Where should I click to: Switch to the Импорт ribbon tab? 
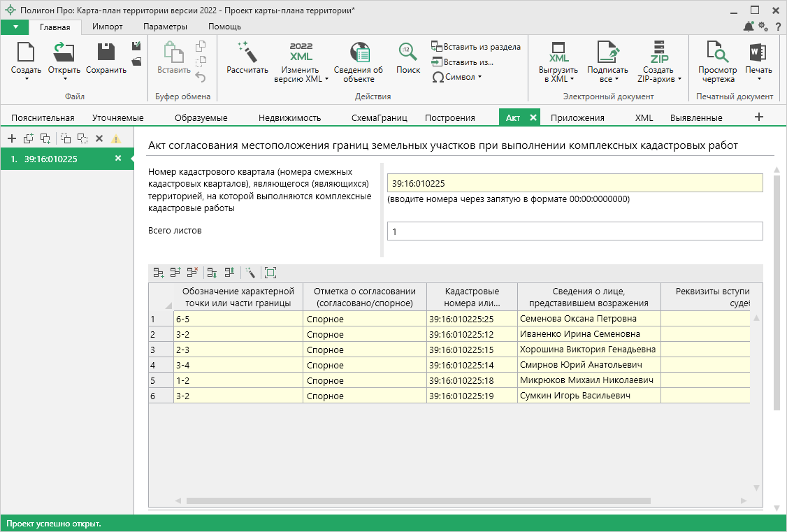108,27
